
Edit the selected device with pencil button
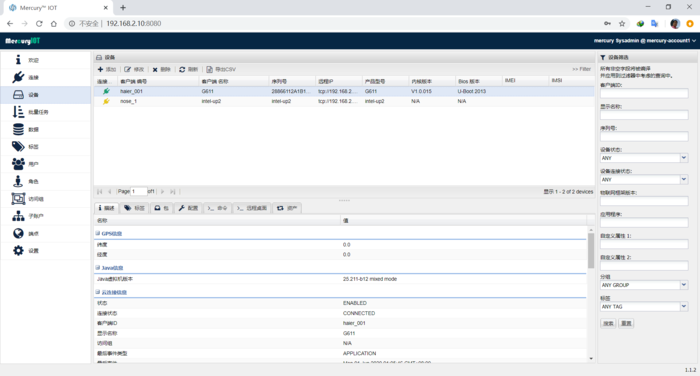pyautogui.click(x=134, y=69)
